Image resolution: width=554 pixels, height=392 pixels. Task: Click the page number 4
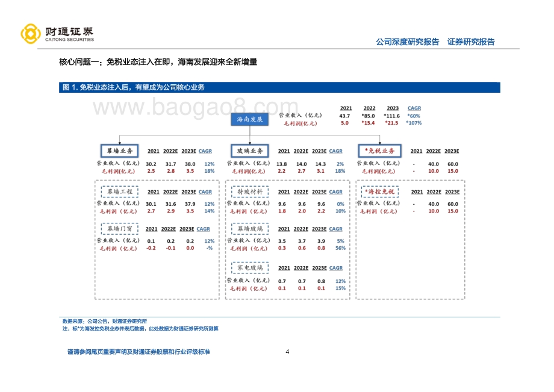(287, 352)
